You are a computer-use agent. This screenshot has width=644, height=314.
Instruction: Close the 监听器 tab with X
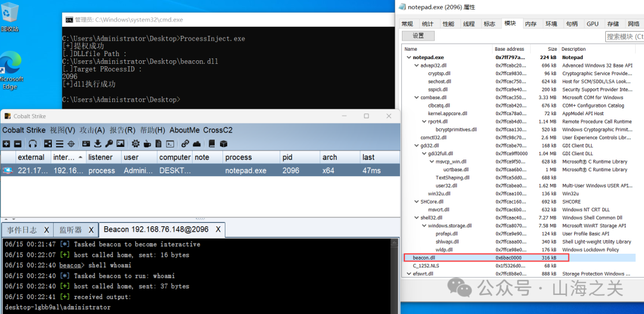point(91,230)
